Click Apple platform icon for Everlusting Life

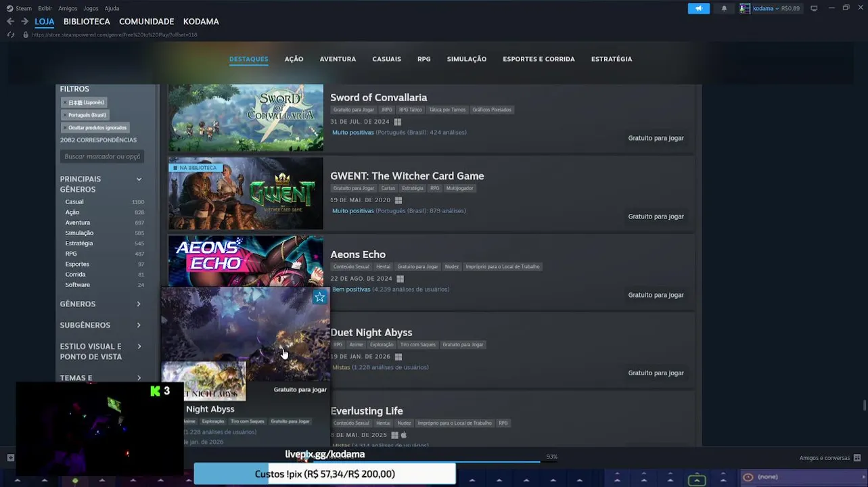[404, 435]
